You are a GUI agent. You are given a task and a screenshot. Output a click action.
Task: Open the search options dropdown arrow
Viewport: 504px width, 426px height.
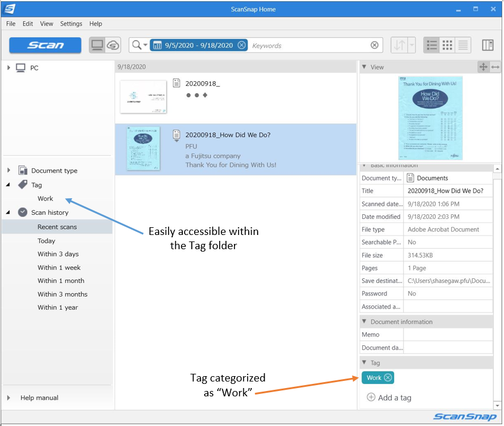[x=145, y=45]
